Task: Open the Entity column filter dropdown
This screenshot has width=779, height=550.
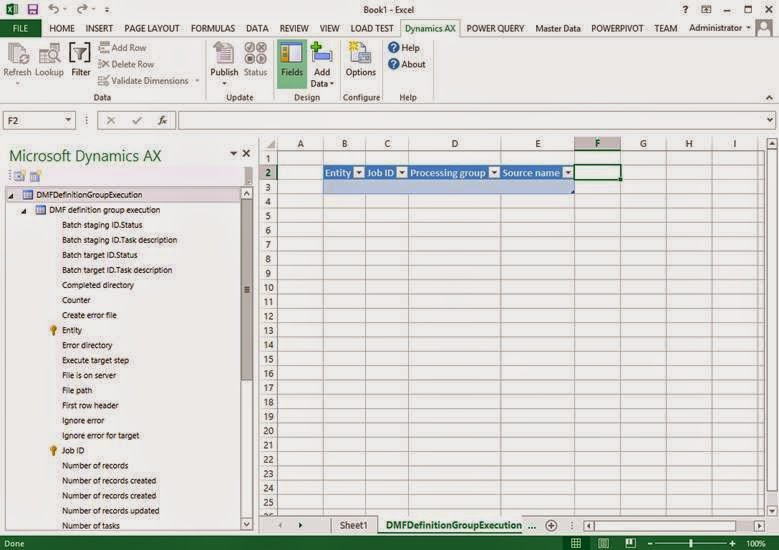Action: [x=359, y=172]
